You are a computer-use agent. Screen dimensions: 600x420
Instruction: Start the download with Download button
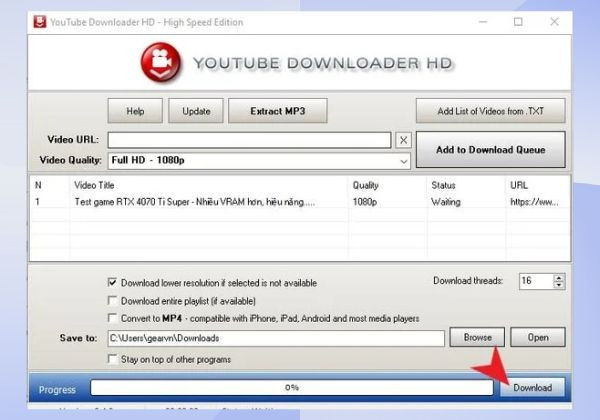tap(532, 387)
